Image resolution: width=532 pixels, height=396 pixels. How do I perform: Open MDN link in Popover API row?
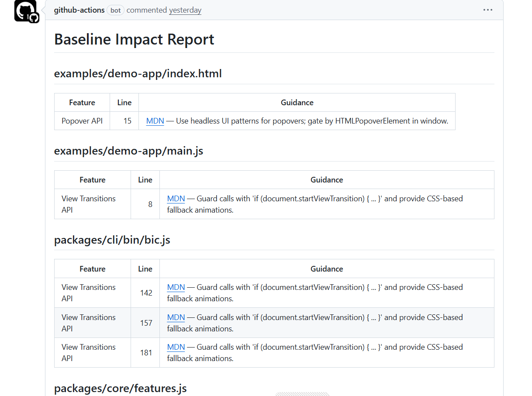(155, 121)
